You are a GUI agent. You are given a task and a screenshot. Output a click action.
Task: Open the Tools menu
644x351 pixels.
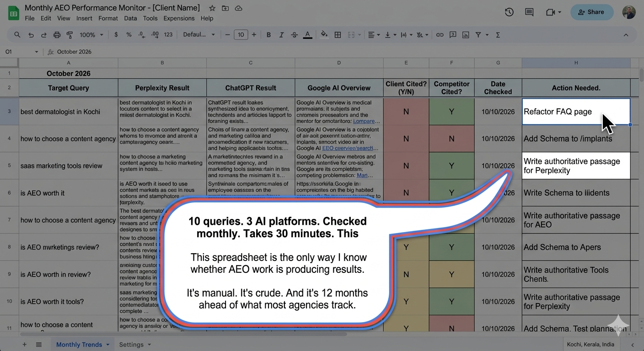150,18
